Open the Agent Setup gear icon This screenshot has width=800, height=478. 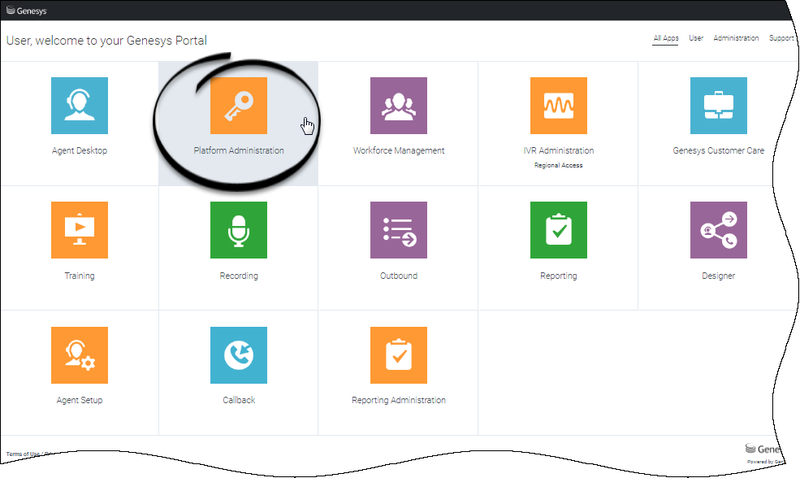(x=79, y=355)
